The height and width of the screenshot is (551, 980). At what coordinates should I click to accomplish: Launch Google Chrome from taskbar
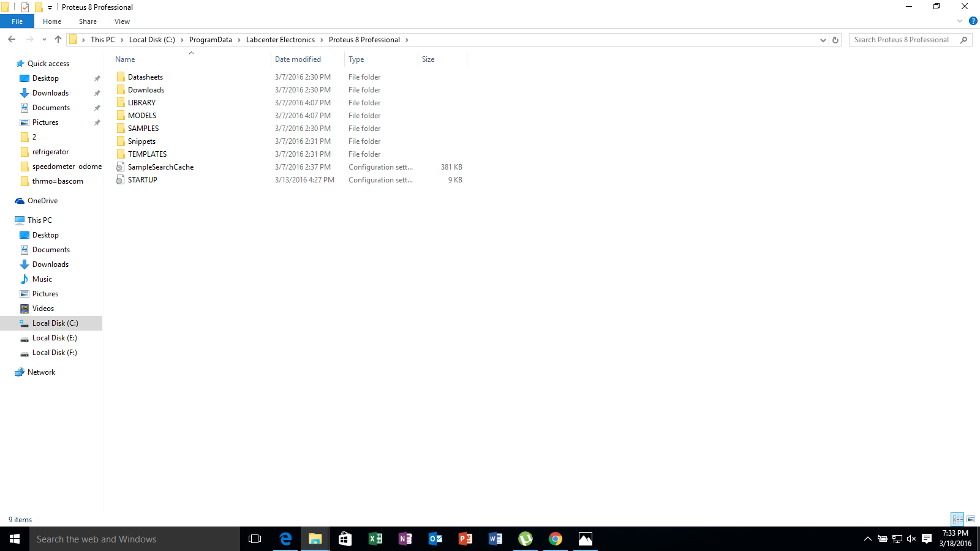556,539
